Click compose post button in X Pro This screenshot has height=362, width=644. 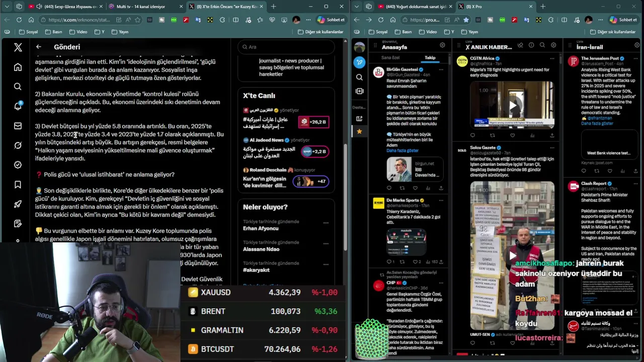pyautogui.click(x=359, y=62)
